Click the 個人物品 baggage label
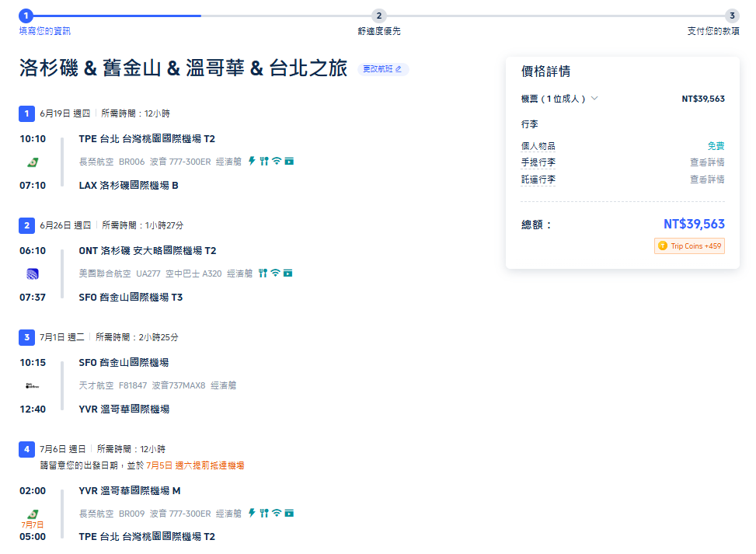The image size is (756, 554). click(538, 146)
